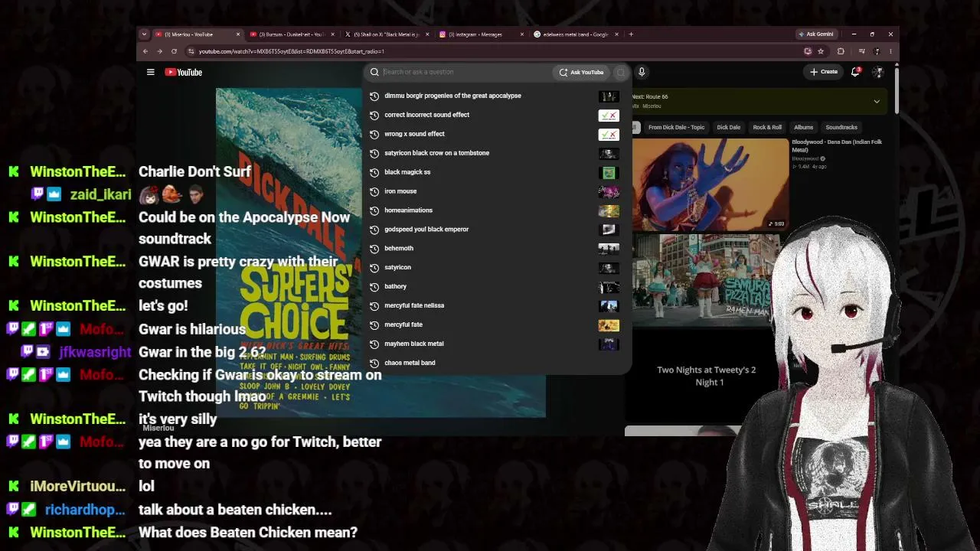Screen dimensions: 980x551
Task: Select suggestion chaos metal band
Action: [410, 363]
